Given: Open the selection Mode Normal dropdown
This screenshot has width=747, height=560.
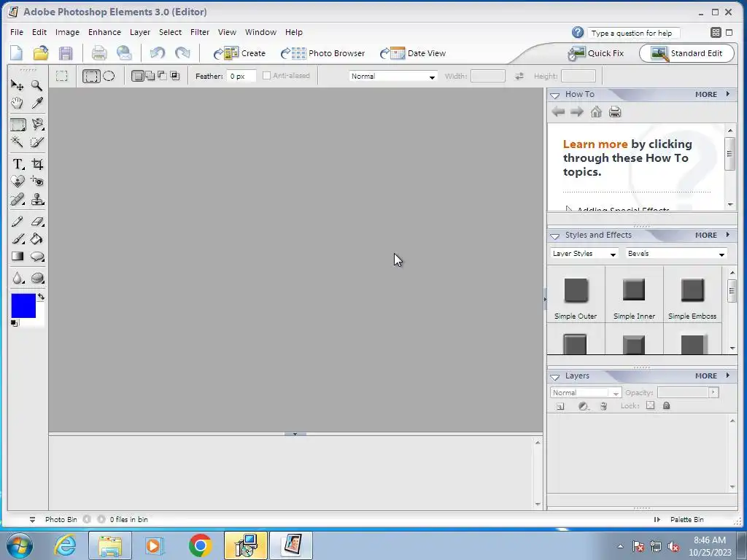Looking at the screenshot, I should click(x=393, y=76).
